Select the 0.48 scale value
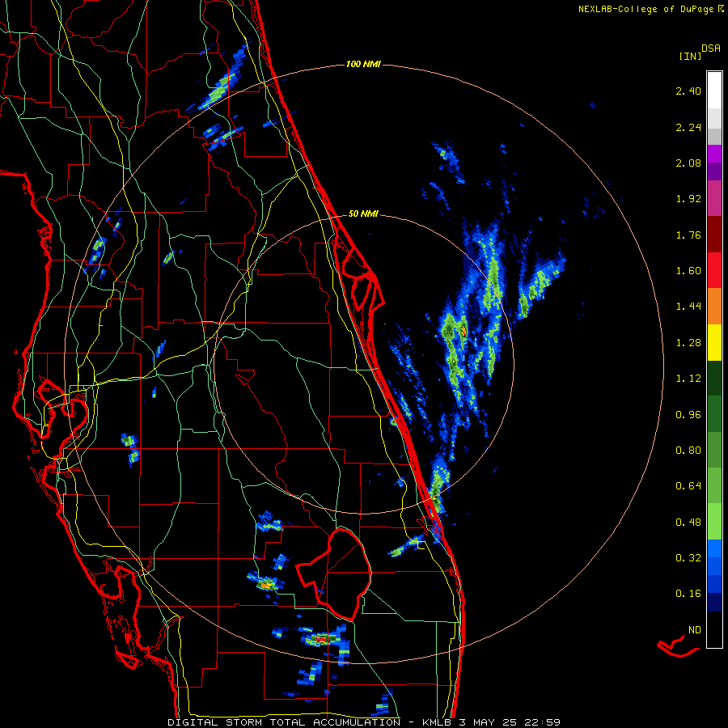The image size is (728, 728). click(x=688, y=523)
